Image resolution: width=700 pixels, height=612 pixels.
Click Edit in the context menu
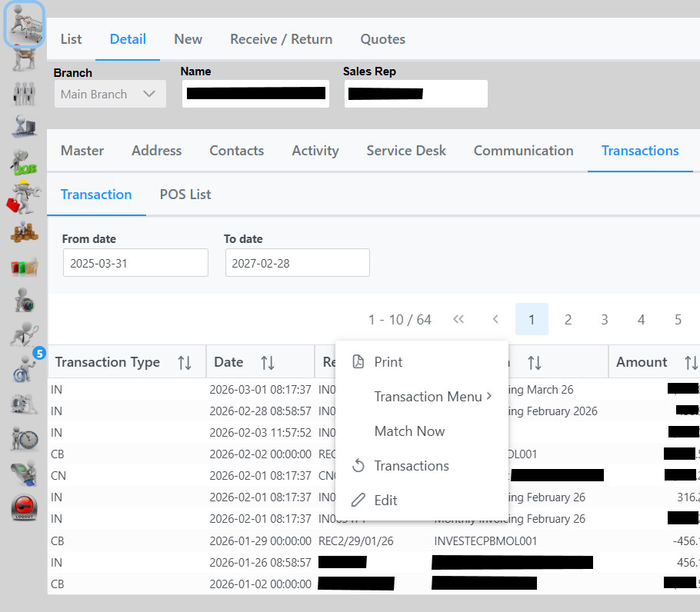click(385, 501)
